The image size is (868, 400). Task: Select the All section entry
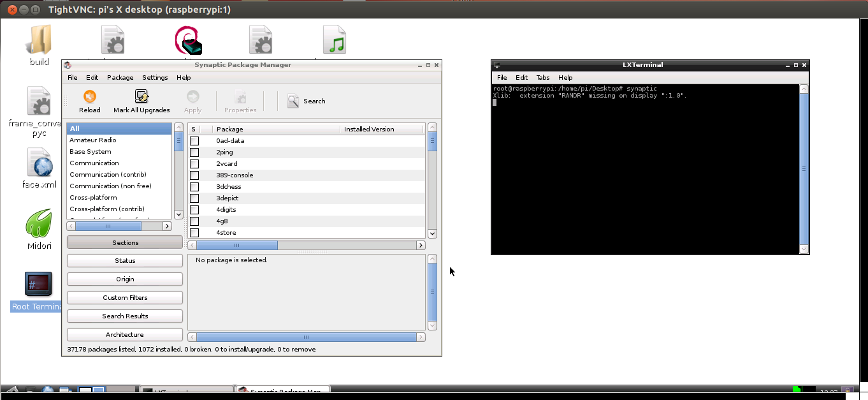click(119, 128)
